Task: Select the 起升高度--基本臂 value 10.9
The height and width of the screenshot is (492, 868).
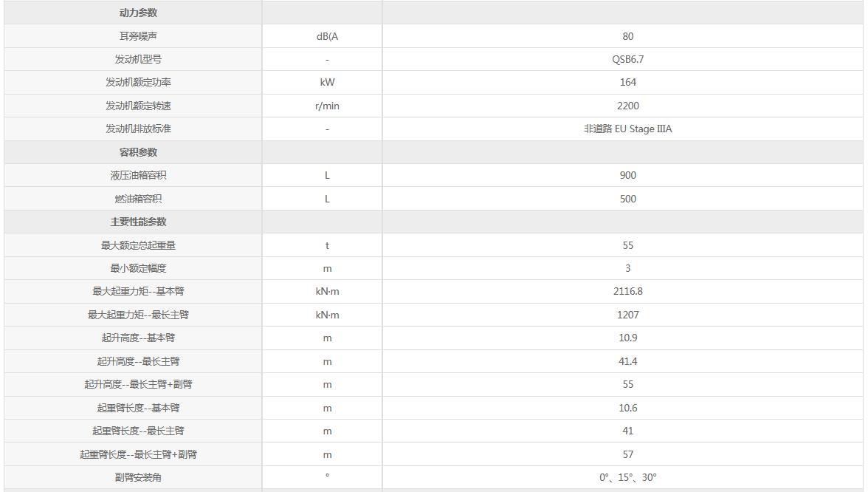Action: [627, 338]
